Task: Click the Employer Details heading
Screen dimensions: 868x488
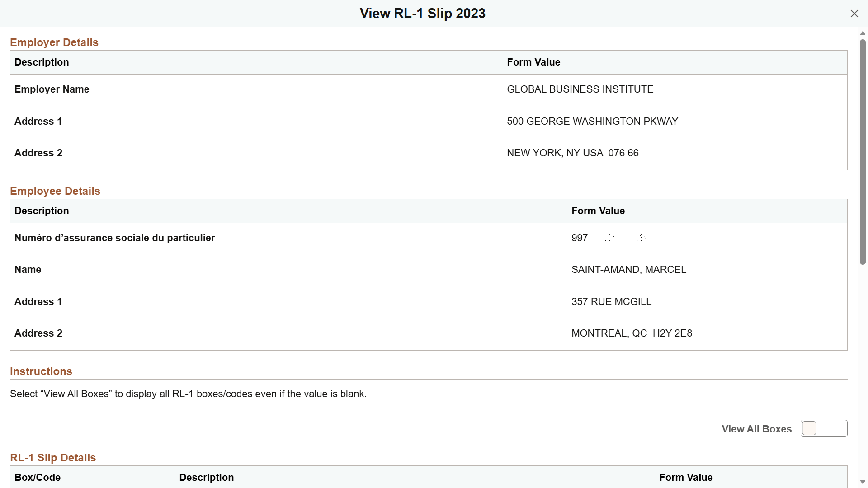Action: coord(54,42)
